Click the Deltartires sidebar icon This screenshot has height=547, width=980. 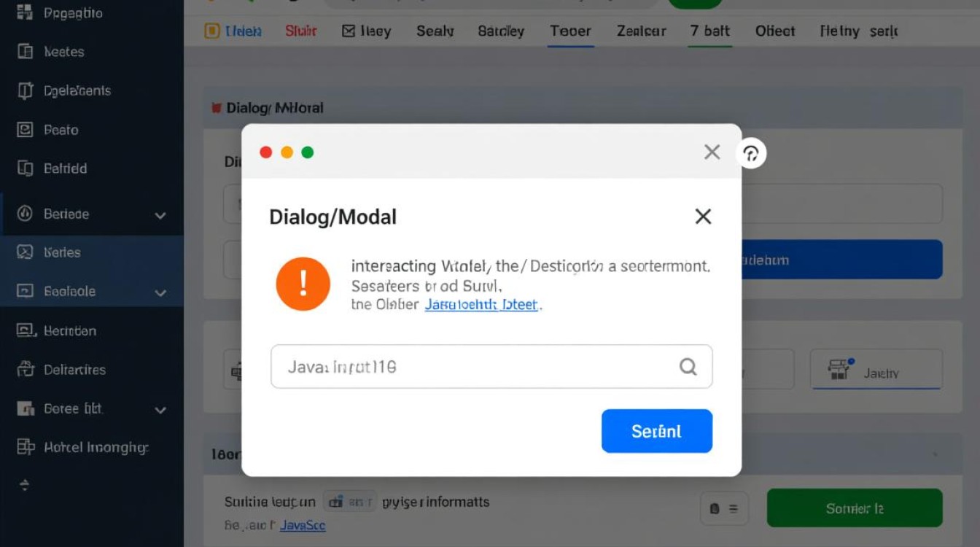pyautogui.click(x=25, y=369)
